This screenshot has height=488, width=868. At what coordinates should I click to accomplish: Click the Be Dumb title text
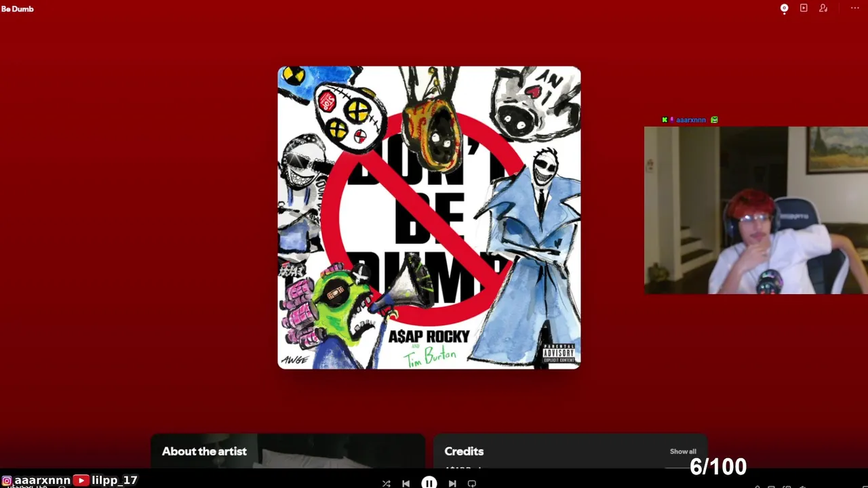tap(17, 9)
